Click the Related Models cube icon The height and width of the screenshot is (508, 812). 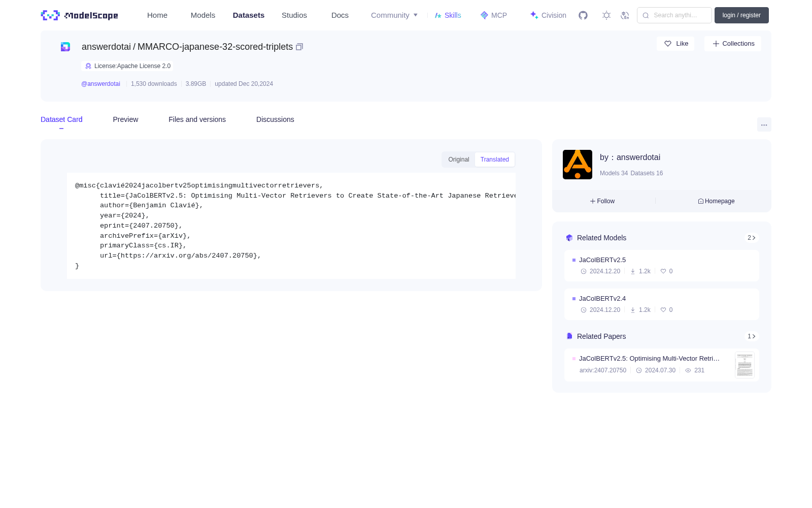pos(569,238)
